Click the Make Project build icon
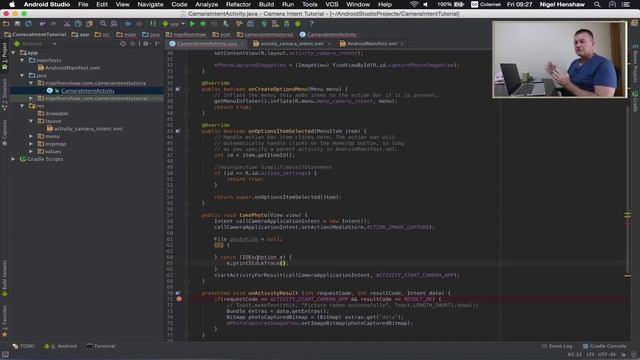The image size is (640, 360). 153,24
